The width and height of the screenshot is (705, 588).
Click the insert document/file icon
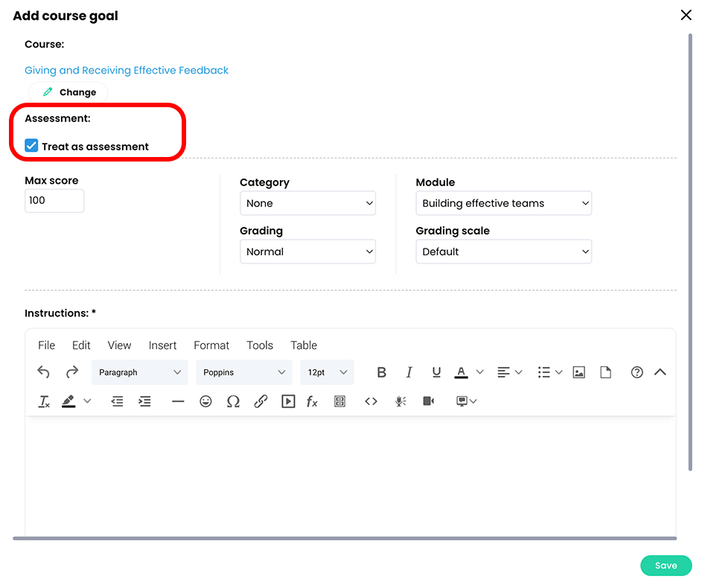[606, 372]
